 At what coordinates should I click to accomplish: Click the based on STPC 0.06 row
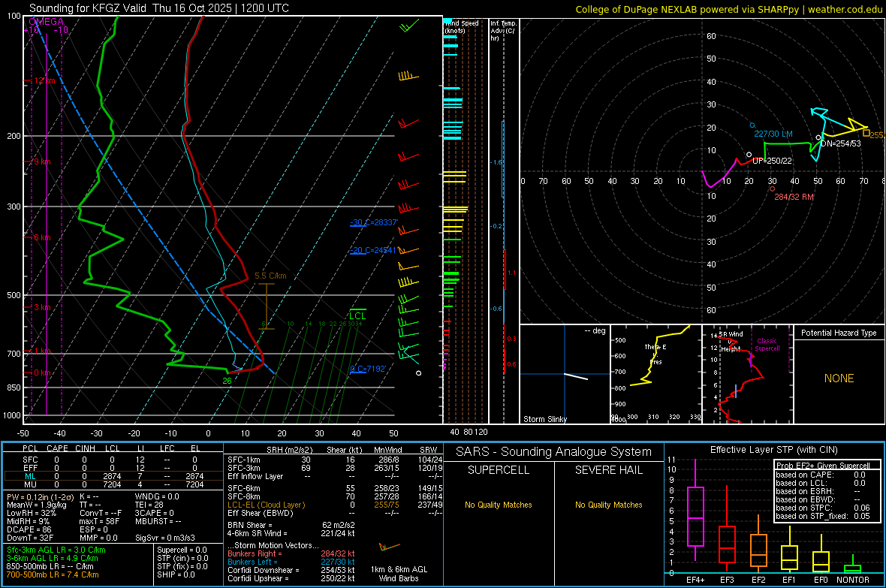tap(822, 508)
